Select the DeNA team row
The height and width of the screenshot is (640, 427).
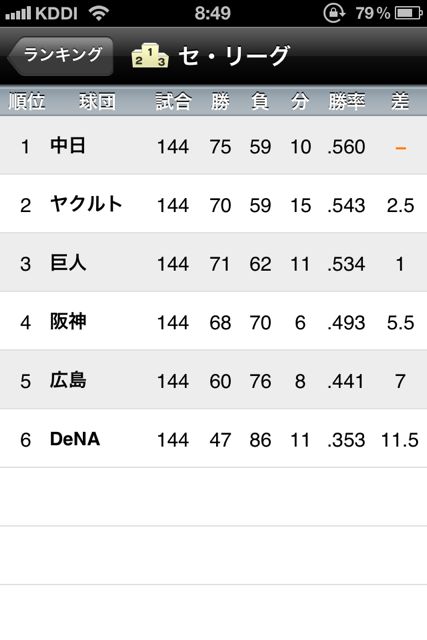(x=214, y=438)
